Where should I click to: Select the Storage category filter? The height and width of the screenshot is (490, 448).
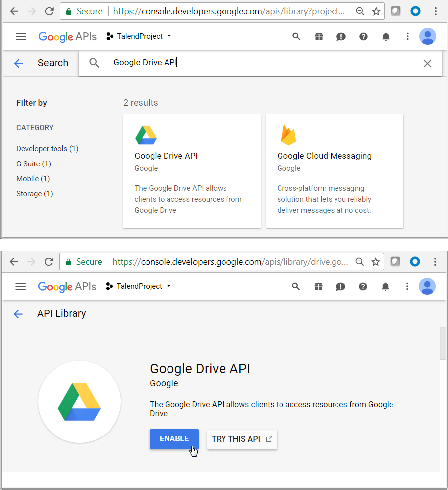[35, 194]
